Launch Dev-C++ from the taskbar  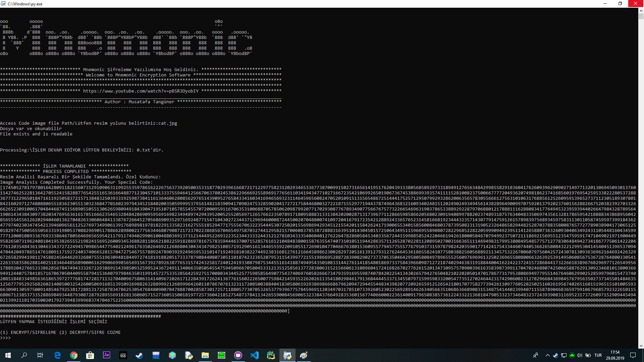[156, 355]
